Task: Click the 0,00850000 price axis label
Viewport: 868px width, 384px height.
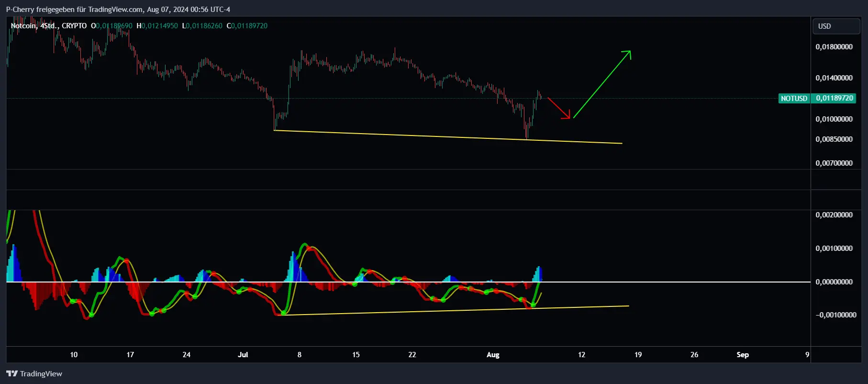Action: tap(834, 139)
